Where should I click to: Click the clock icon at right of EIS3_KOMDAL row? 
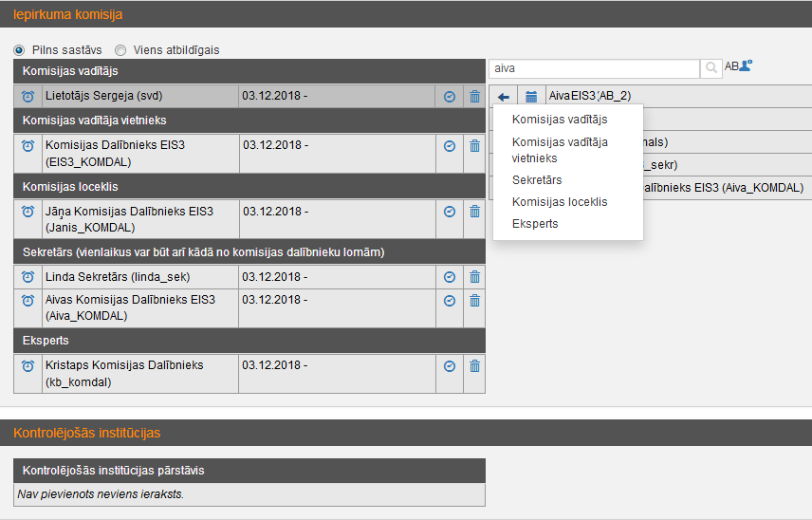pyautogui.click(x=450, y=146)
